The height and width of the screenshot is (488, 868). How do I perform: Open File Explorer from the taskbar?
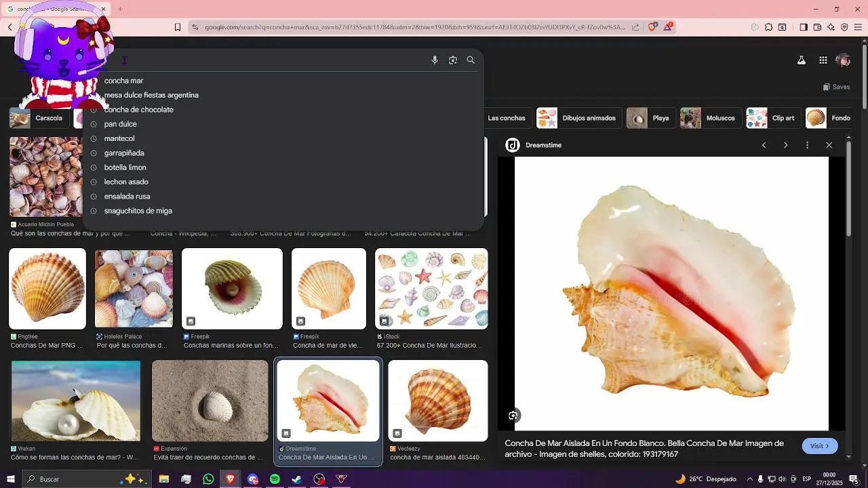(164, 479)
